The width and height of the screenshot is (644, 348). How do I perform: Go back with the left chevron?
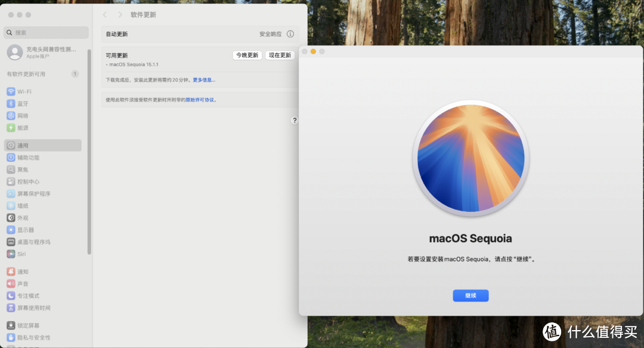(105, 14)
